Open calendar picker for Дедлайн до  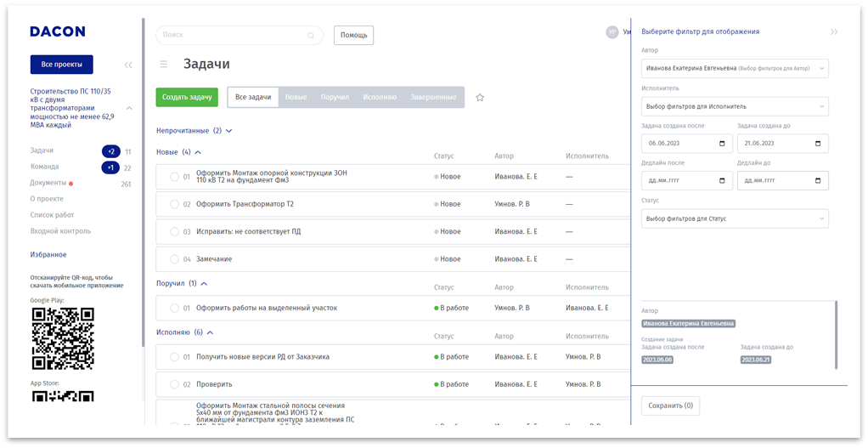(x=818, y=181)
